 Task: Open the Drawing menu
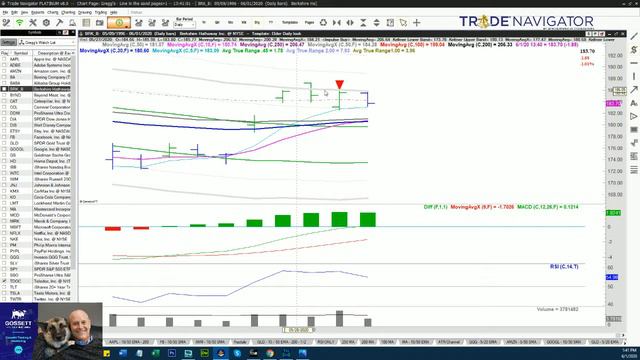[x=85, y=13]
